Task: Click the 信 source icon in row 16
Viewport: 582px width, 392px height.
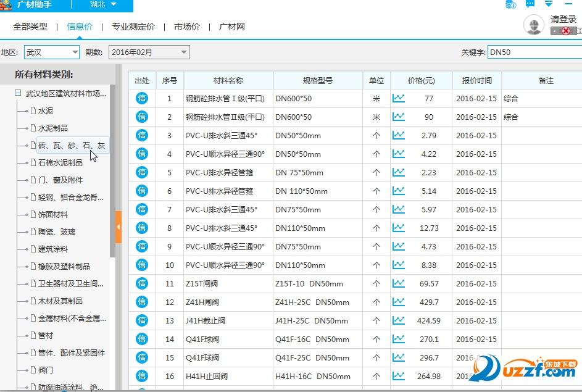Action: [142, 376]
